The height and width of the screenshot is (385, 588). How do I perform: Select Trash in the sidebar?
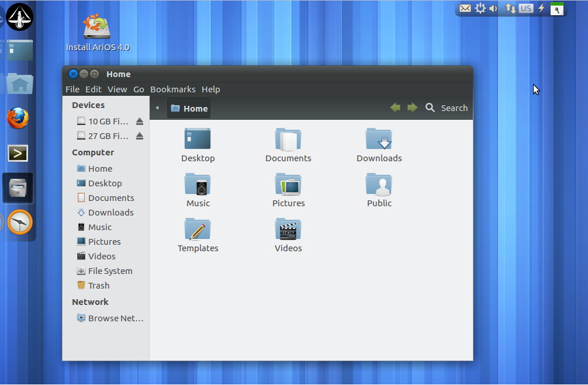(98, 286)
